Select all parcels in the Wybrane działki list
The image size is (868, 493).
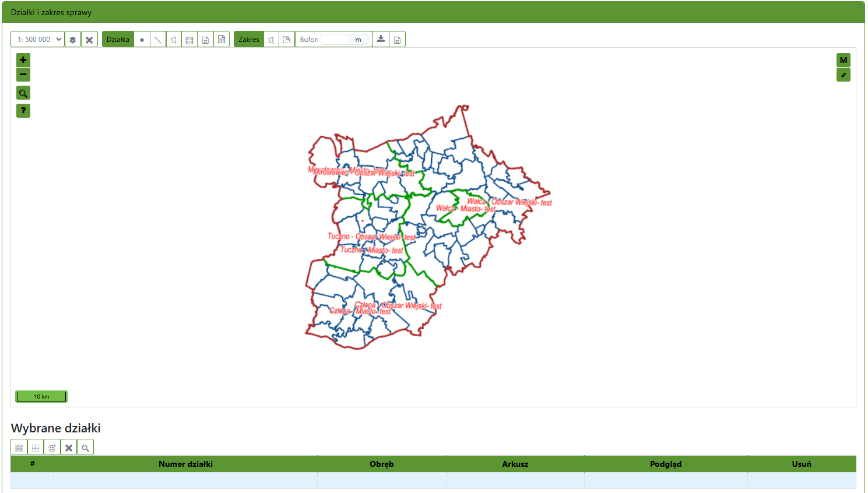[19, 448]
